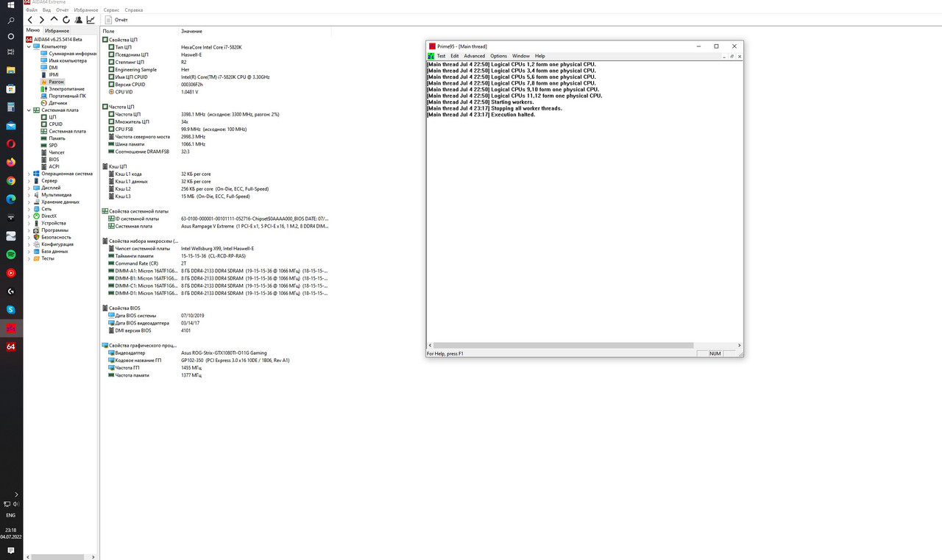Expand the DirectX node
Screen dimensions: 942x560
click(x=29, y=216)
